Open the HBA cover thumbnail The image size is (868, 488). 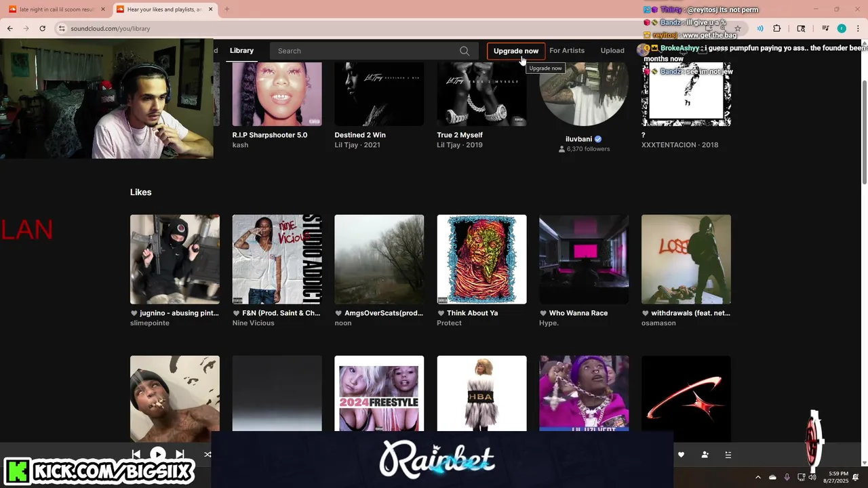point(481,393)
